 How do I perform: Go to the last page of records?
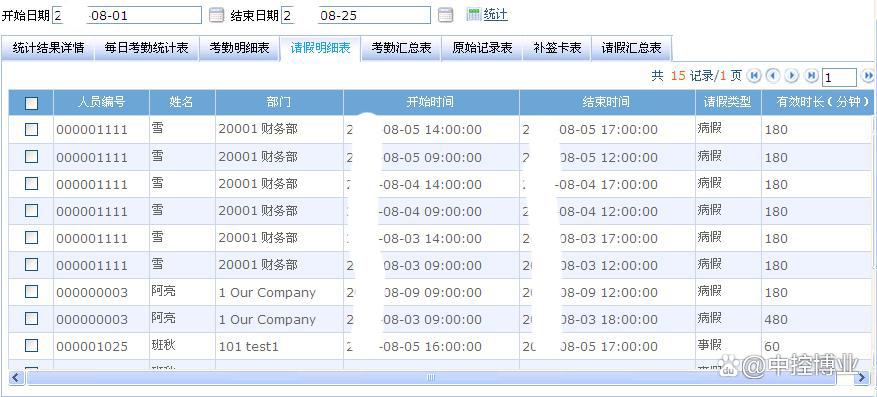tap(811, 75)
